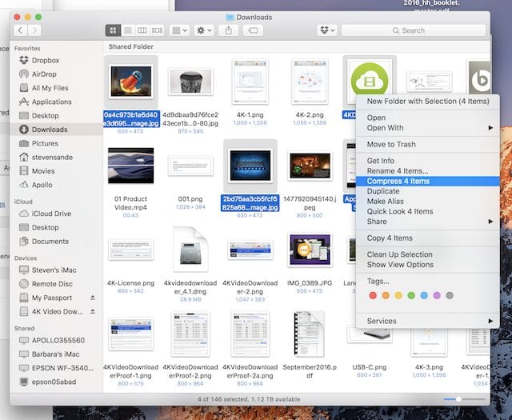
Task: Open the item arrangement dropdown
Action: pyautogui.click(x=180, y=30)
